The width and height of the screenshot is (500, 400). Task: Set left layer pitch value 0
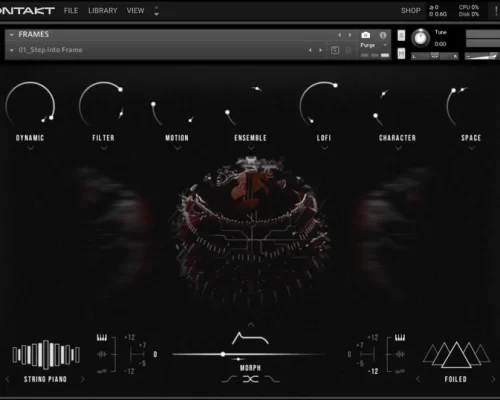155,354
